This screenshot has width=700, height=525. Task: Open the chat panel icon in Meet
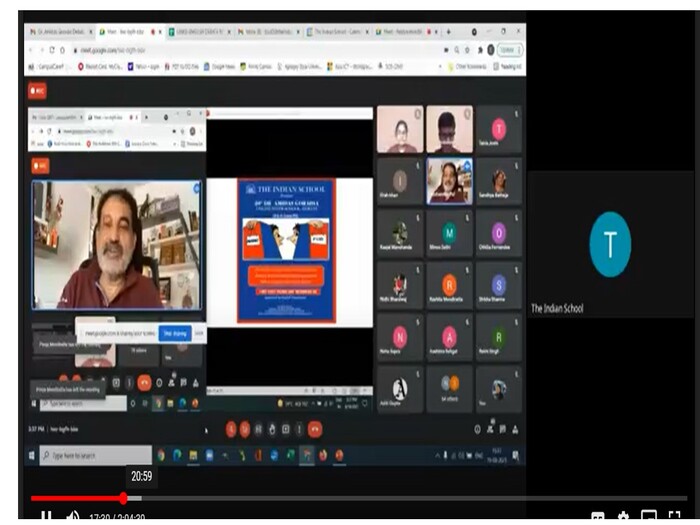(503, 429)
